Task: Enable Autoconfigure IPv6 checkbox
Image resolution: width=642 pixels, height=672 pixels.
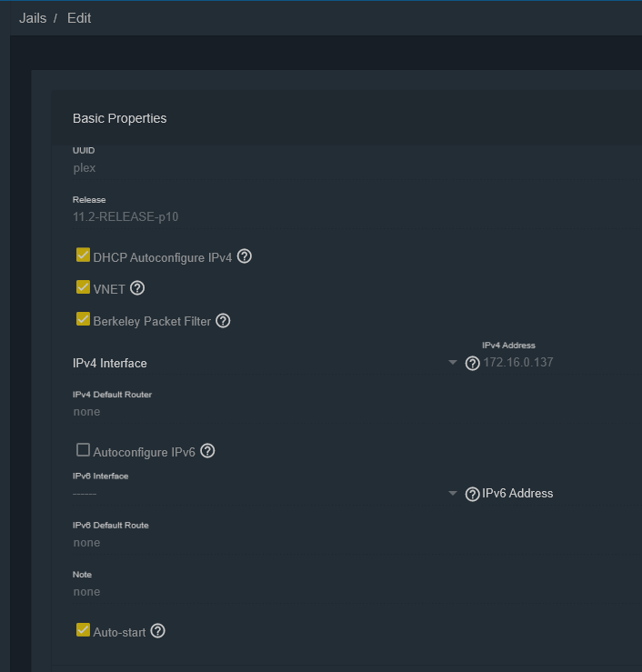Action: [84, 450]
